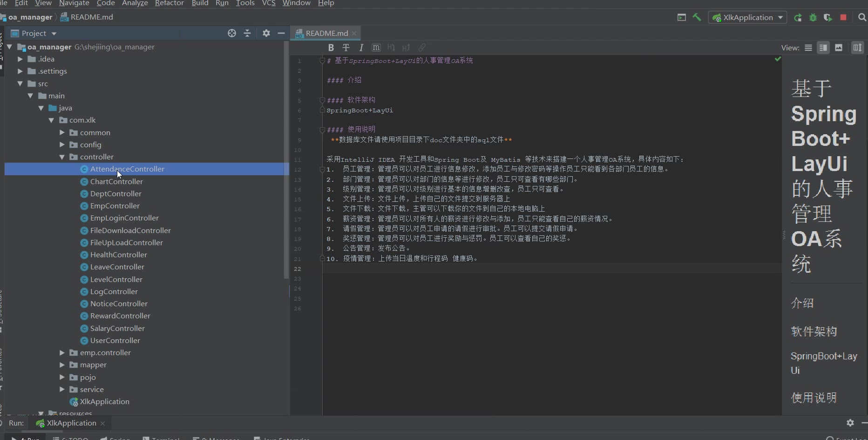Screen dimensions: 868x440
Task: Switch to editor and preview view
Action: (823, 48)
